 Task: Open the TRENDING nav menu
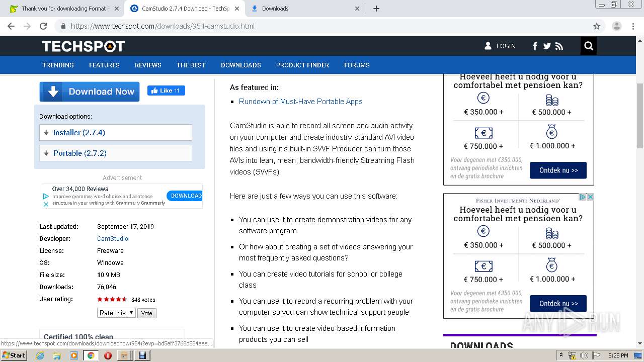58,65
